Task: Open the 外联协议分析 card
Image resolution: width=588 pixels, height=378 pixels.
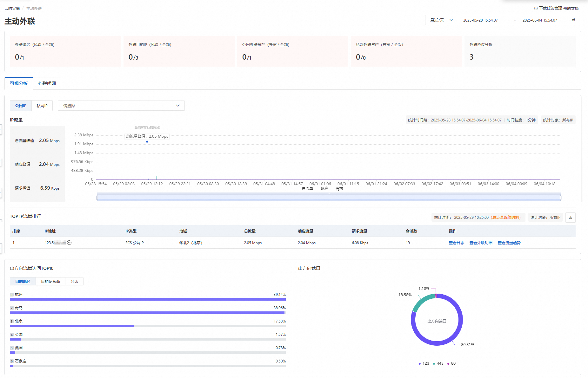Action: pos(520,51)
